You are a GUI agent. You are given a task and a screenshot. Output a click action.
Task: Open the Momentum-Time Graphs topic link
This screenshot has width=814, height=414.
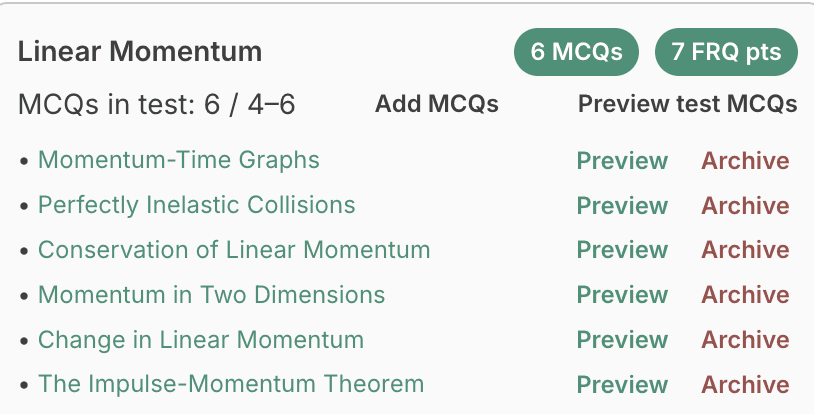pyautogui.click(x=178, y=160)
